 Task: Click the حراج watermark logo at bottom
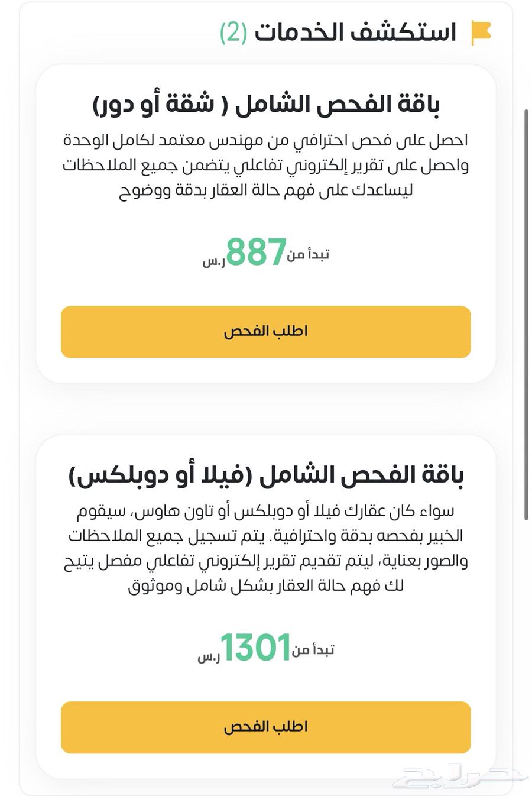point(455,776)
